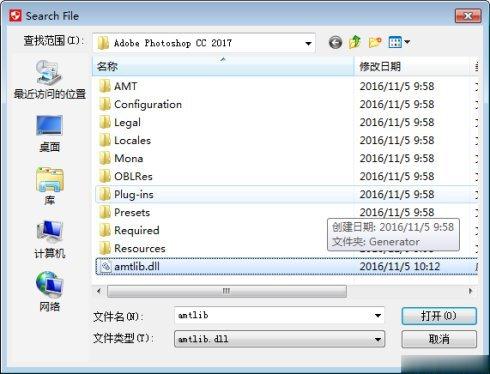The width and height of the screenshot is (490, 374).
Task: Click the scrollbar left arrow
Action: tap(99, 291)
